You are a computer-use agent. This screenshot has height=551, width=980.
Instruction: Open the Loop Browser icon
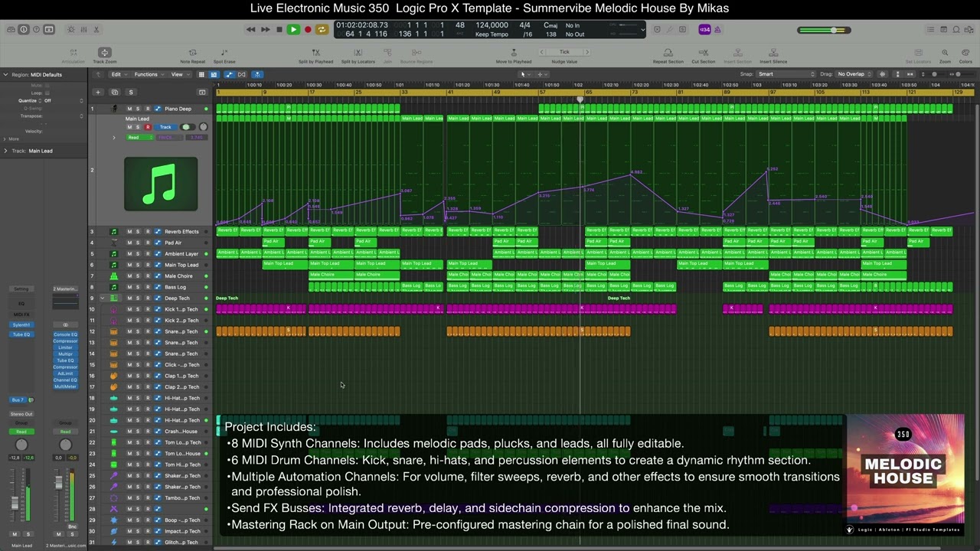[956, 30]
